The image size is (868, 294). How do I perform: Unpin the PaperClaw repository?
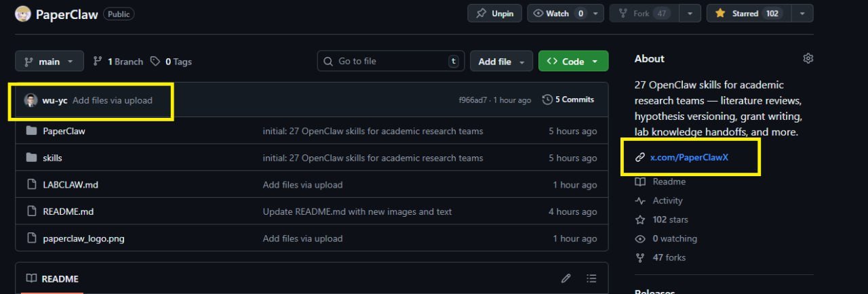point(495,14)
